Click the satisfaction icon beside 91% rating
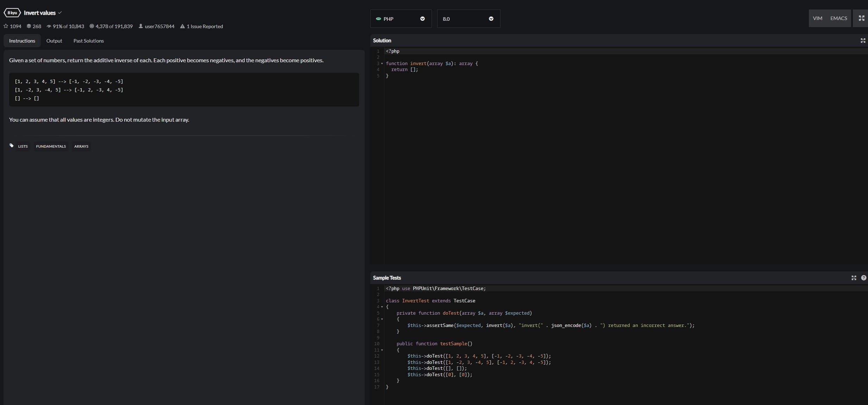868x405 pixels. click(x=50, y=26)
